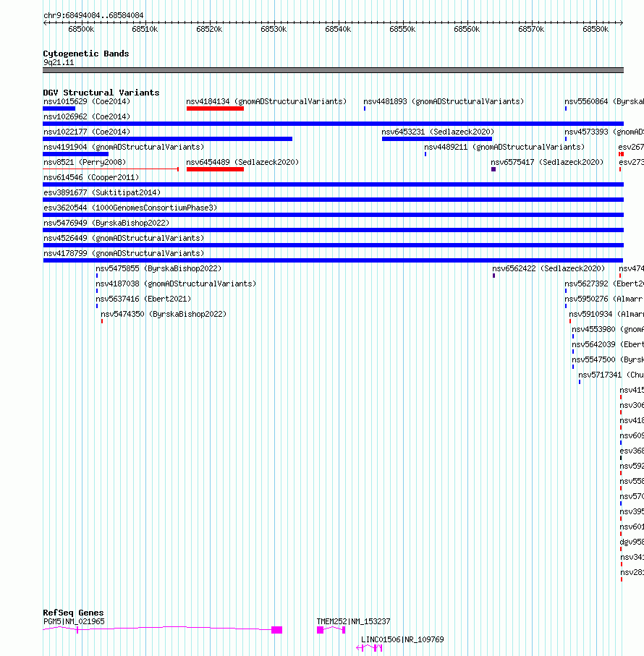Click esv3891677 (Suktitipat2014) label
This screenshot has width=644, height=656.
102,192
